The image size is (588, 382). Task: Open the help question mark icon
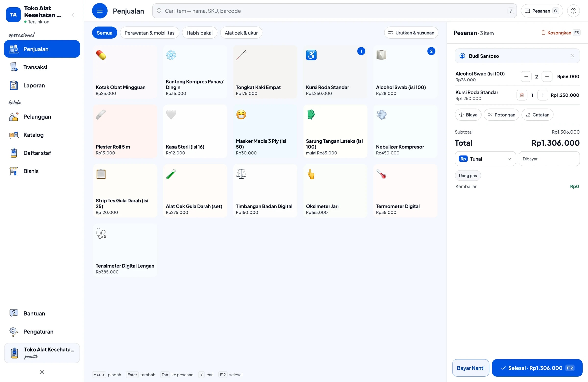[x=574, y=11]
